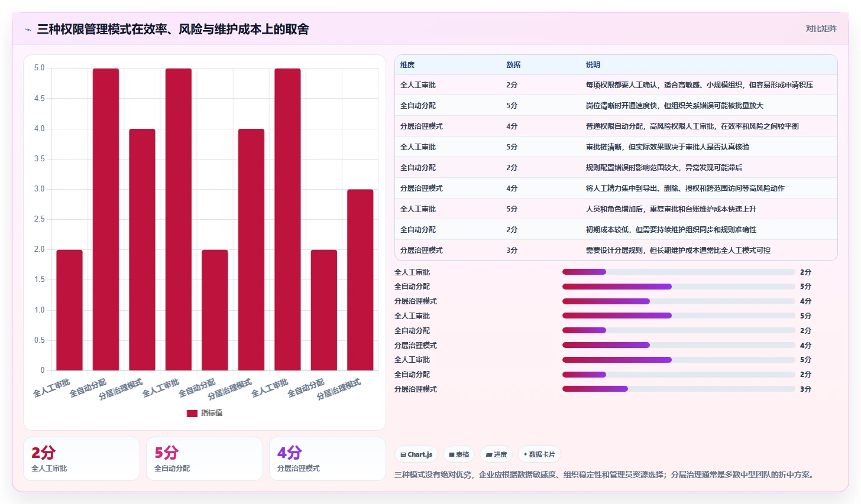Click the 5.0 y-axis label

39,68
